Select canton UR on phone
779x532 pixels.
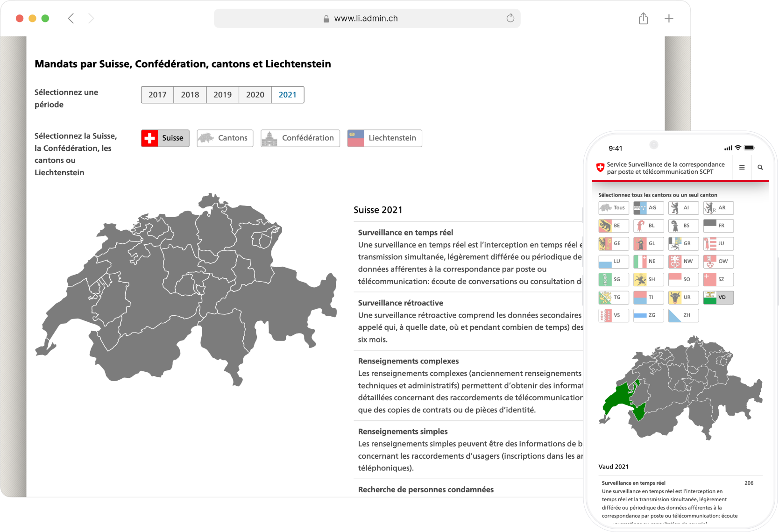(x=684, y=298)
